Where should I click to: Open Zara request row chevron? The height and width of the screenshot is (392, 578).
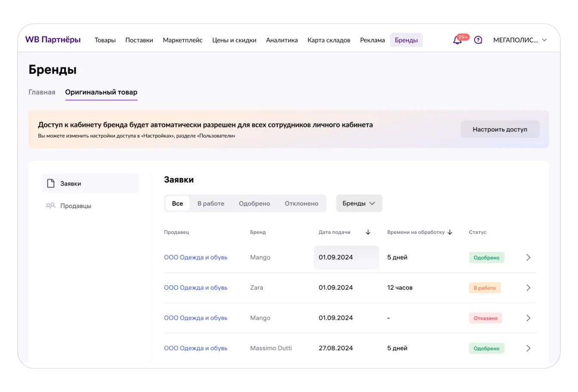click(x=529, y=288)
